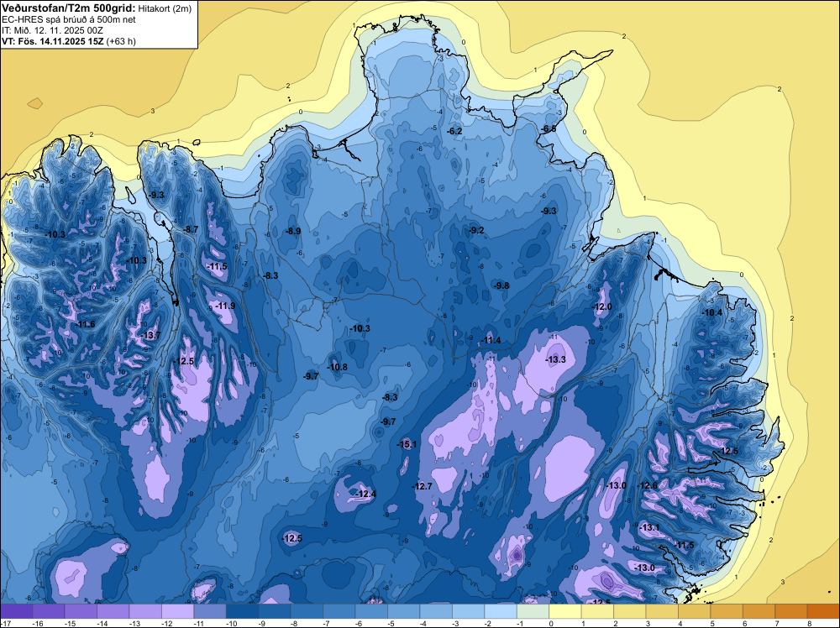Click the (+63 h) forecast offset text
840x628 pixels.
point(121,41)
